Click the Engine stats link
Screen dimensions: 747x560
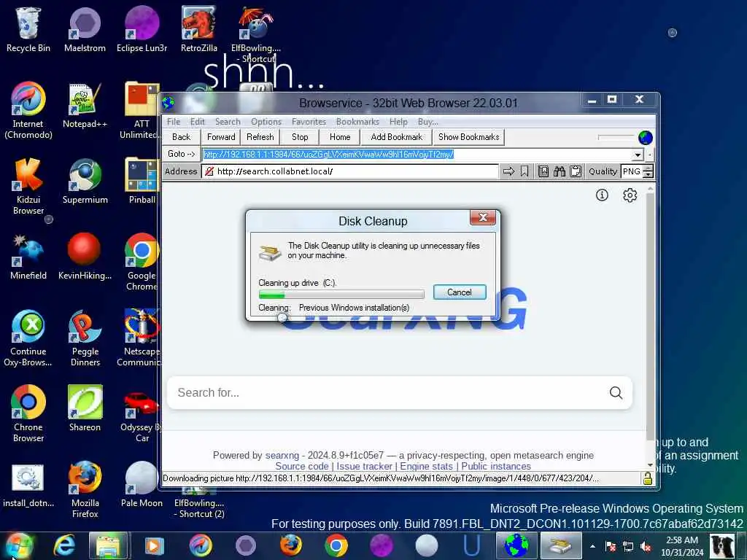pos(426,467)
